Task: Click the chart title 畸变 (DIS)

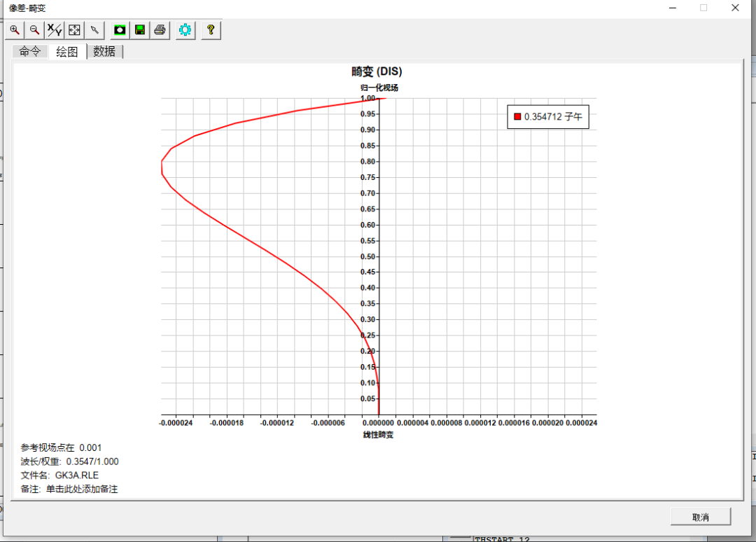Action: (377, 71)
